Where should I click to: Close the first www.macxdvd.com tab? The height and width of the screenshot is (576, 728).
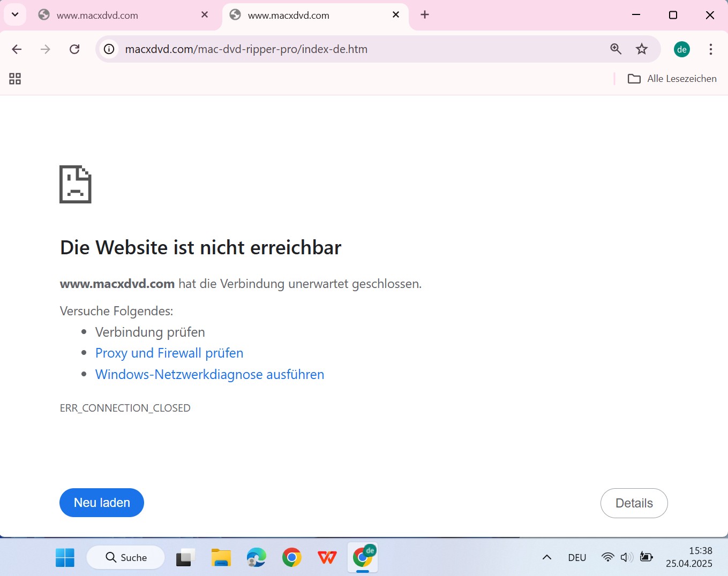(x=205, y=15)
